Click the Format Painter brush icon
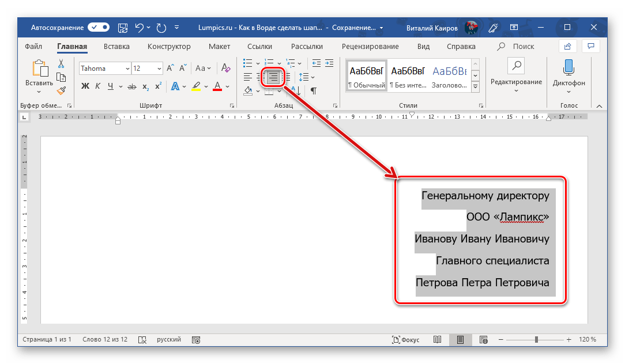Screen dimensions: 625x364 [x=61, y=89]
